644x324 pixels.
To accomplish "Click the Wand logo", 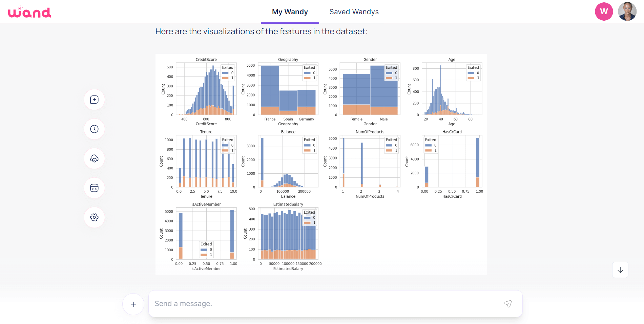I will click(x=29, y=12).
